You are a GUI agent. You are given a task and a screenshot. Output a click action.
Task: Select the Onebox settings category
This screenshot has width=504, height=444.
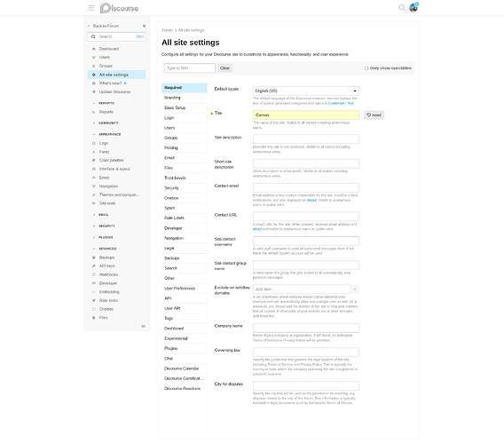(185, 198)
